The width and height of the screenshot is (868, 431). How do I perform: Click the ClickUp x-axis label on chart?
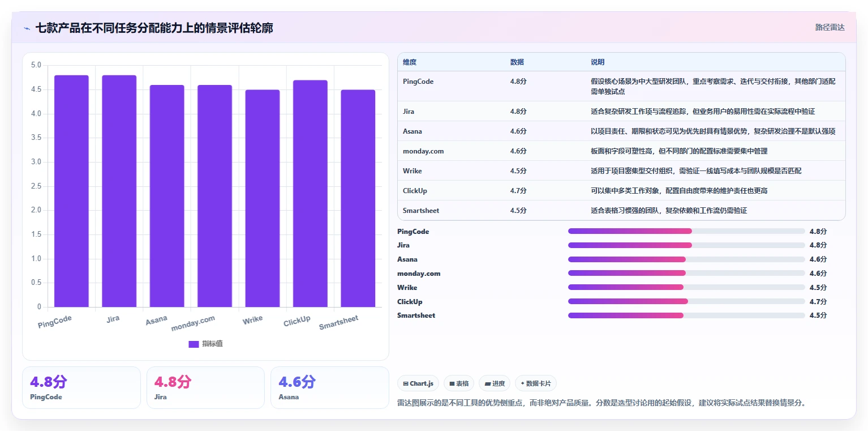(x=297, y=321)
